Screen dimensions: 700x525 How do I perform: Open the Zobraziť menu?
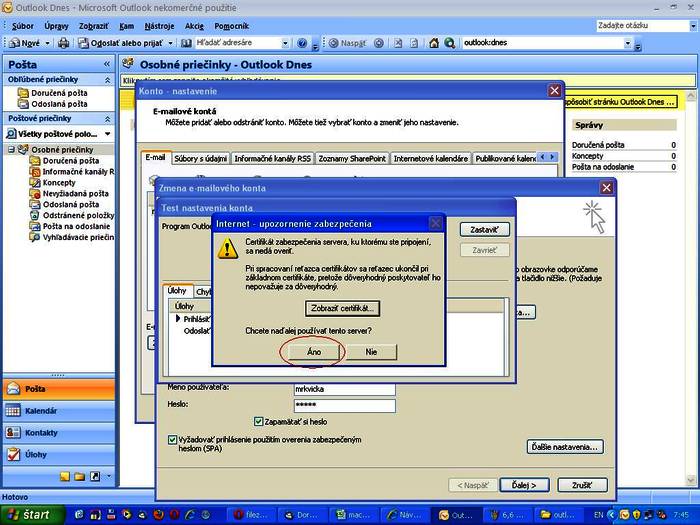tap(93, 26)
